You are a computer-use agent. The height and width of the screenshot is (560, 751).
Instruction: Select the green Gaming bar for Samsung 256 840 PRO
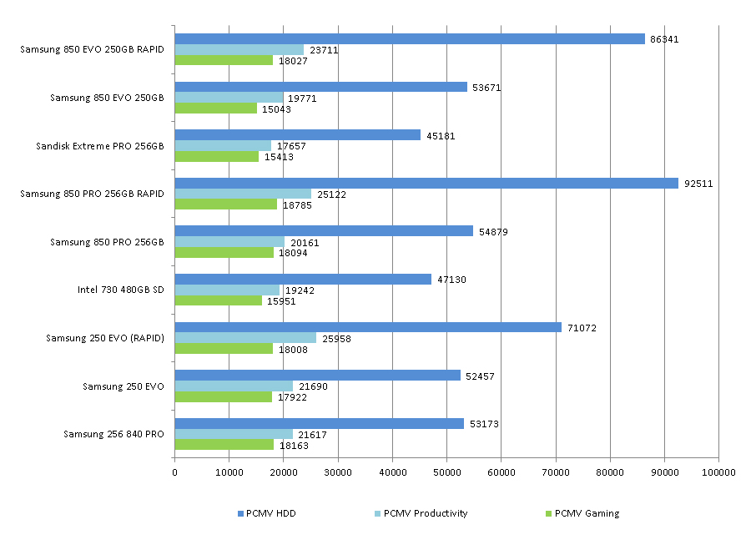coord(224,445)
